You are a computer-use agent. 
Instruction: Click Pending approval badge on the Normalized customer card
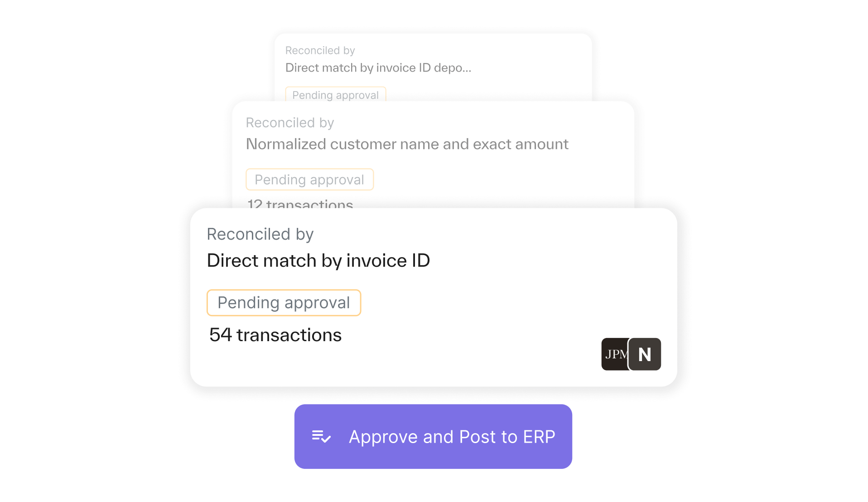[x=309, y=180]
